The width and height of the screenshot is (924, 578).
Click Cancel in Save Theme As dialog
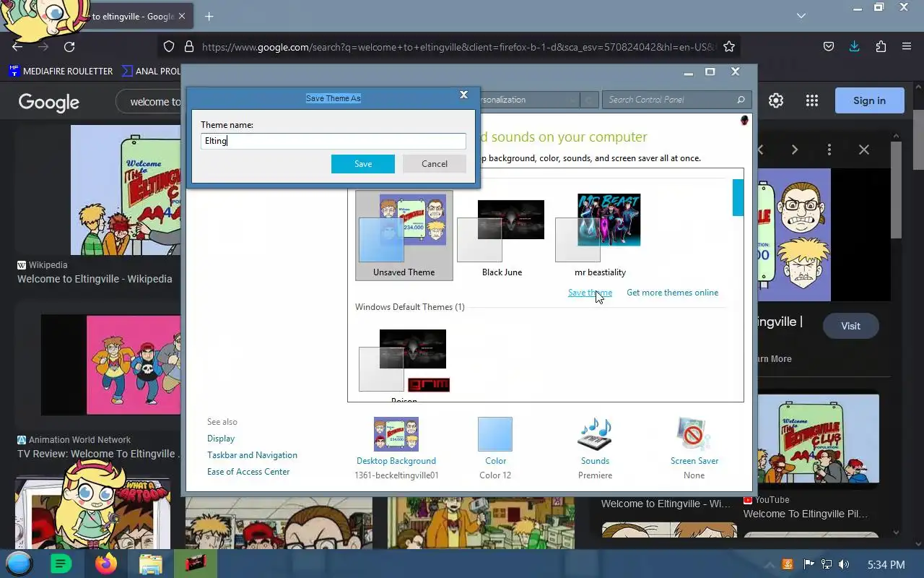pos(435,164)
